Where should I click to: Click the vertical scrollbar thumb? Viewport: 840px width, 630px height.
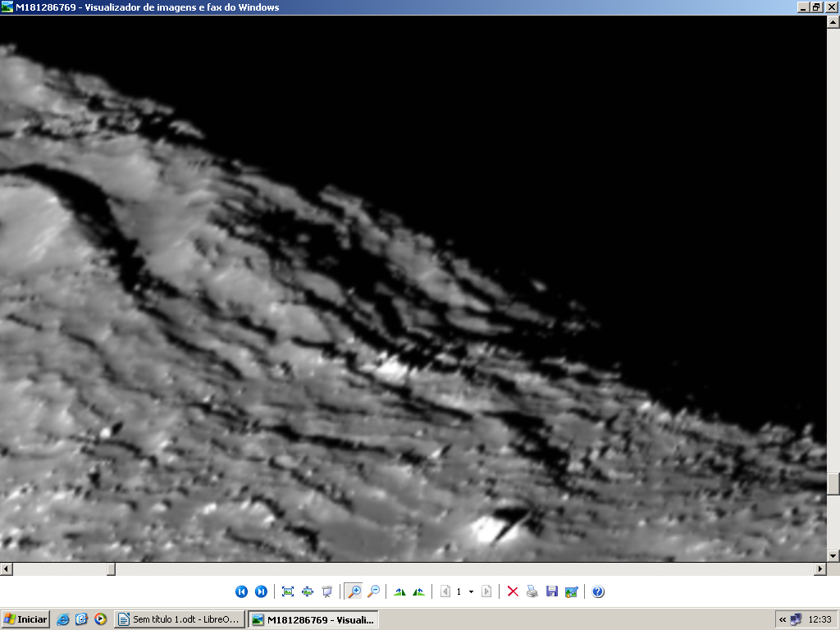(x=833, y=484)
